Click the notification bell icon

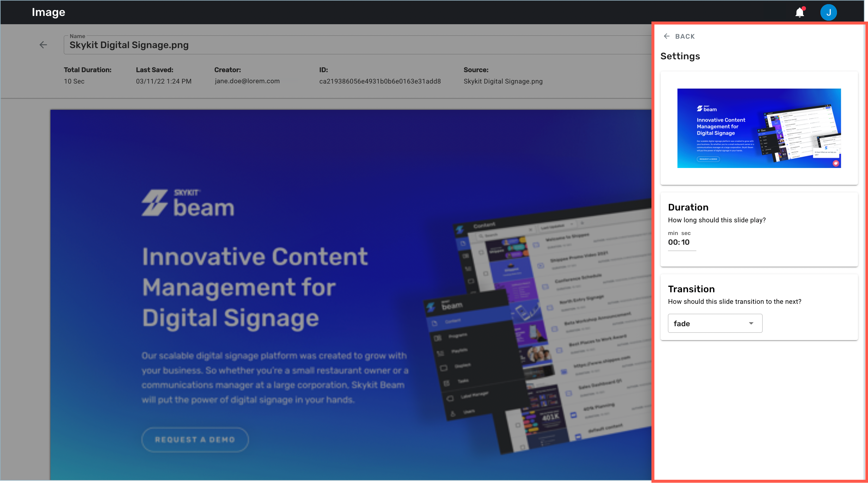801,12
